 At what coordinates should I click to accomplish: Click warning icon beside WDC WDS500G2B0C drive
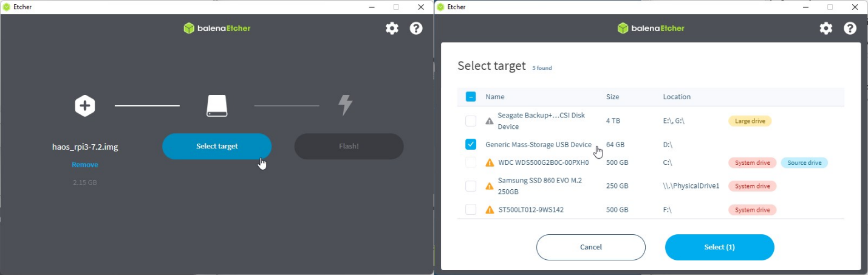point(490,162)
